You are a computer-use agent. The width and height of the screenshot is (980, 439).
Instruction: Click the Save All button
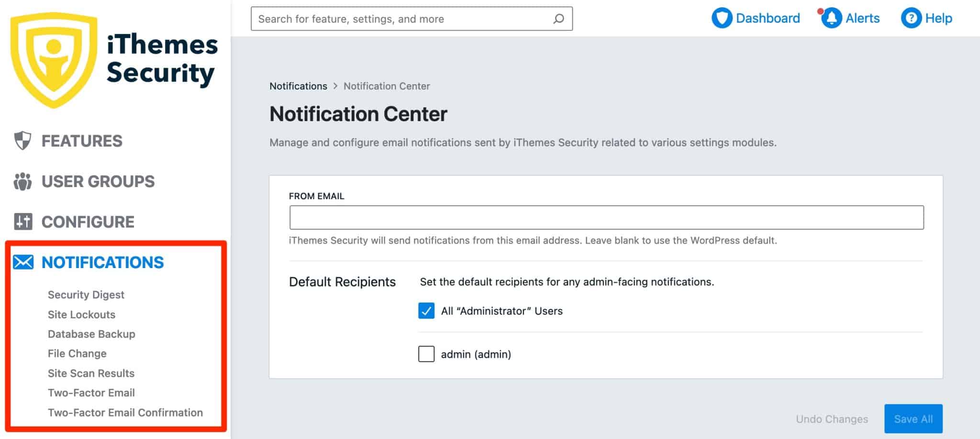click(x=913, y=419)
